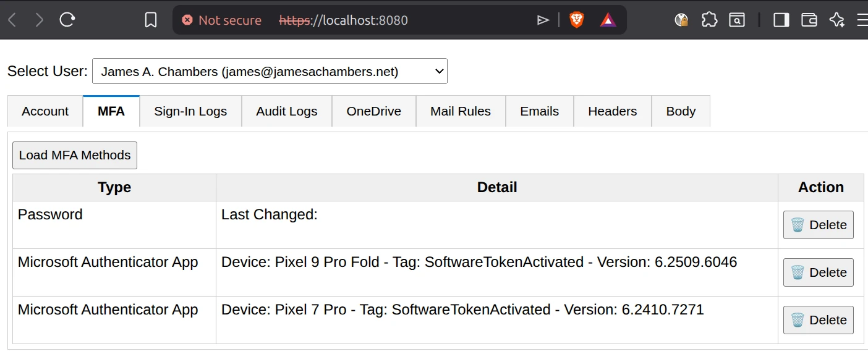This screenshot has width=868, height=354.
Task: Go back in browser history
Action: point(12,20)
